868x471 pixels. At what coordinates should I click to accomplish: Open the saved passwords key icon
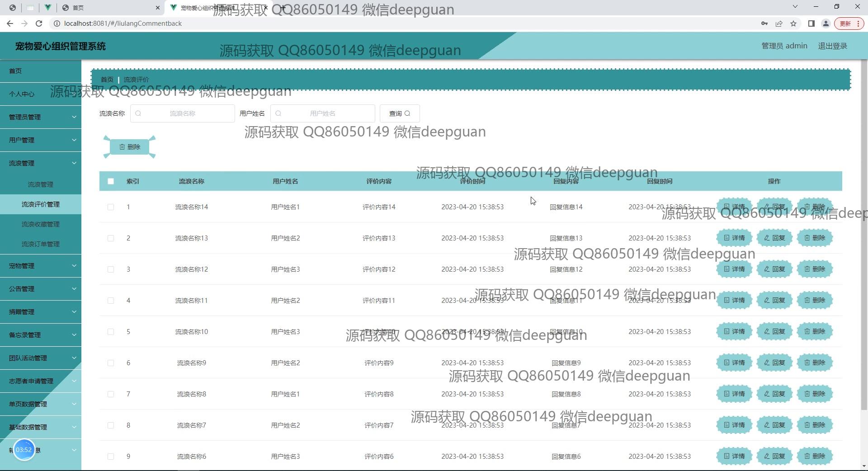(x=764, y=24)
